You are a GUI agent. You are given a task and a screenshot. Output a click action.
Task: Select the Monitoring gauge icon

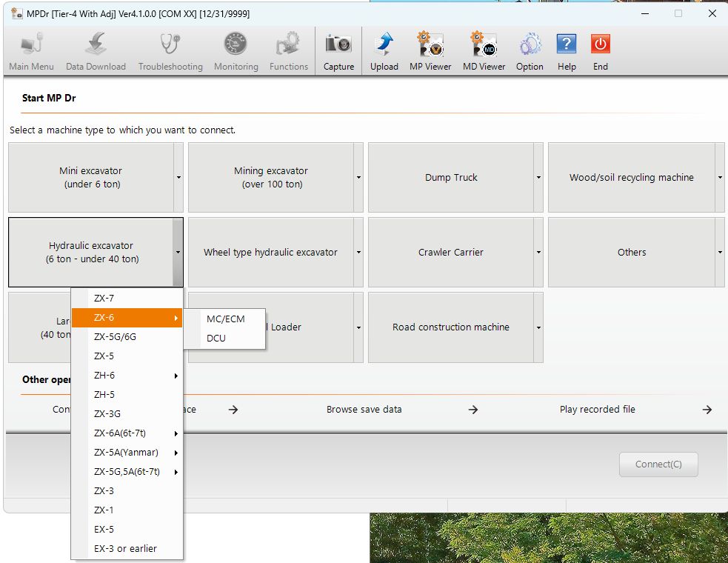coord(236,51)
